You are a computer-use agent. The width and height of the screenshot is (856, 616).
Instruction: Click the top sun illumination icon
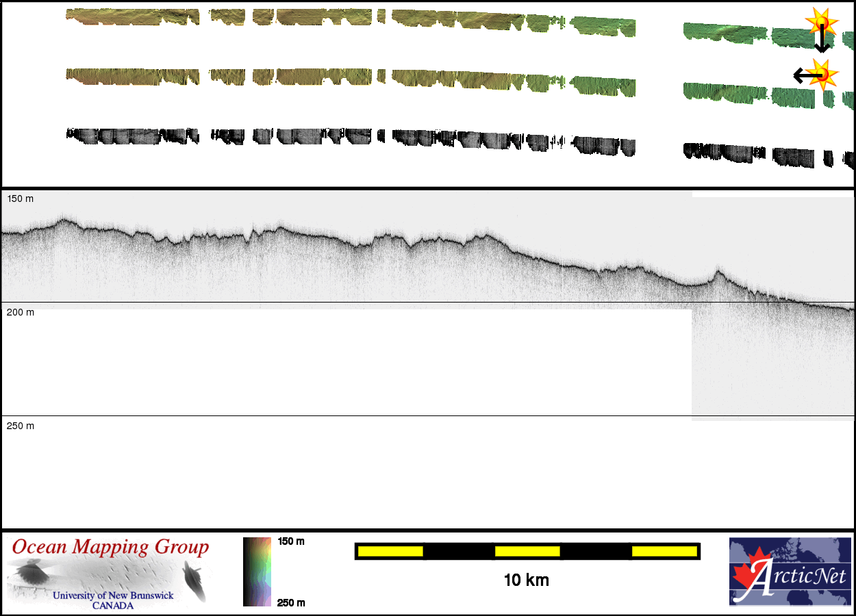pos(820,22)
